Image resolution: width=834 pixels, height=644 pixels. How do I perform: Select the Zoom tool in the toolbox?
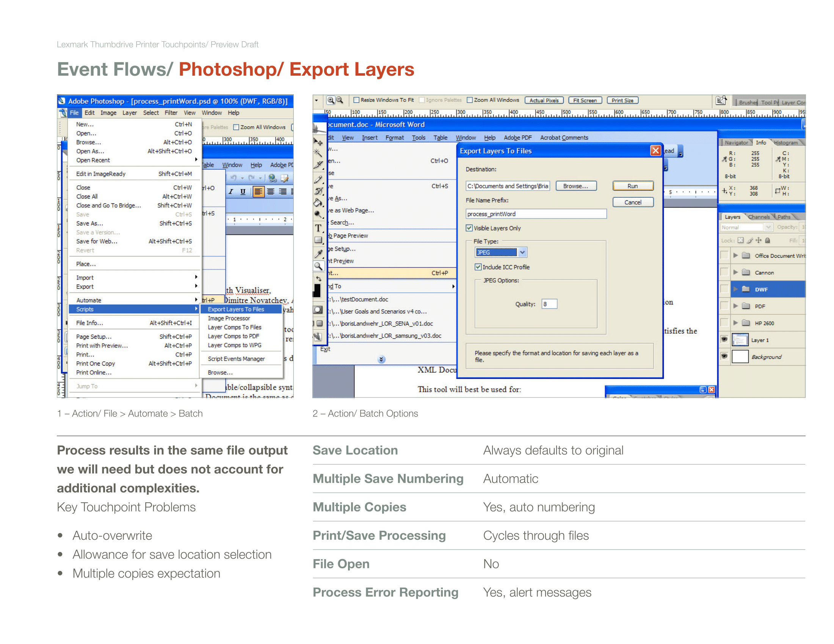click(x=318, y=266)
